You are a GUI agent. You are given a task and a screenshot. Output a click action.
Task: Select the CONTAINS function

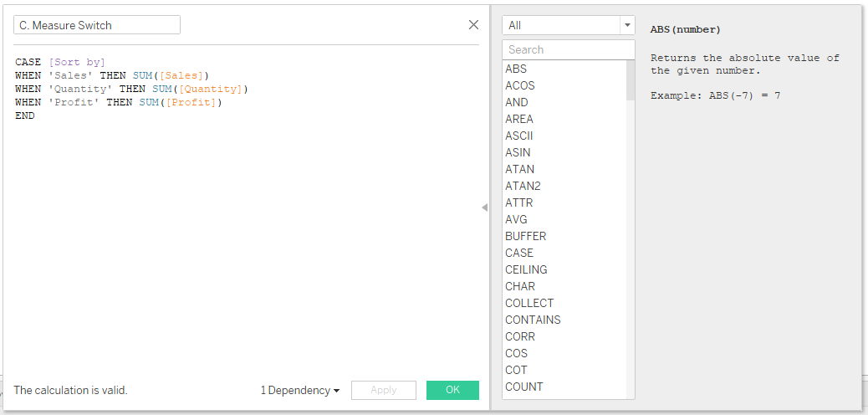(533, 320)
